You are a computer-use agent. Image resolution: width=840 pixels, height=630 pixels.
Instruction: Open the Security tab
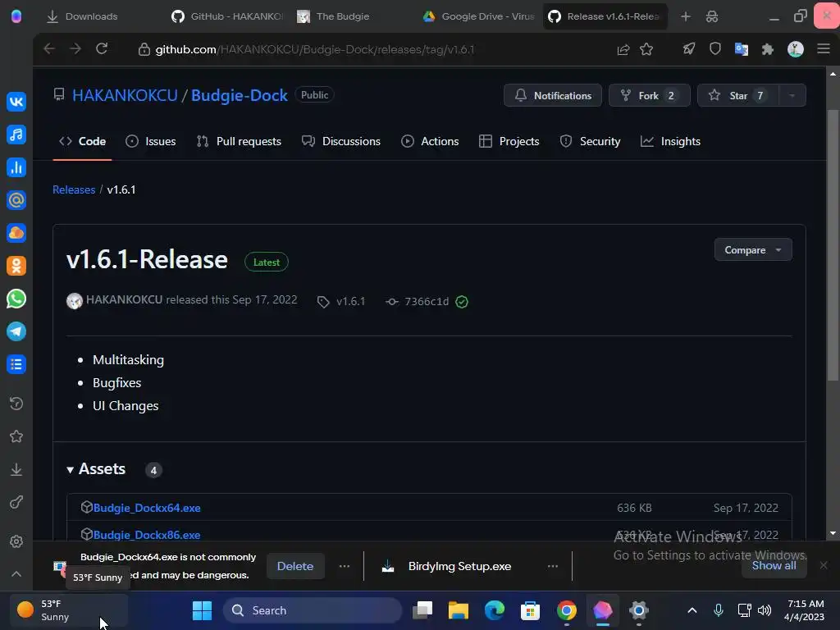click(x=590, y=141)
